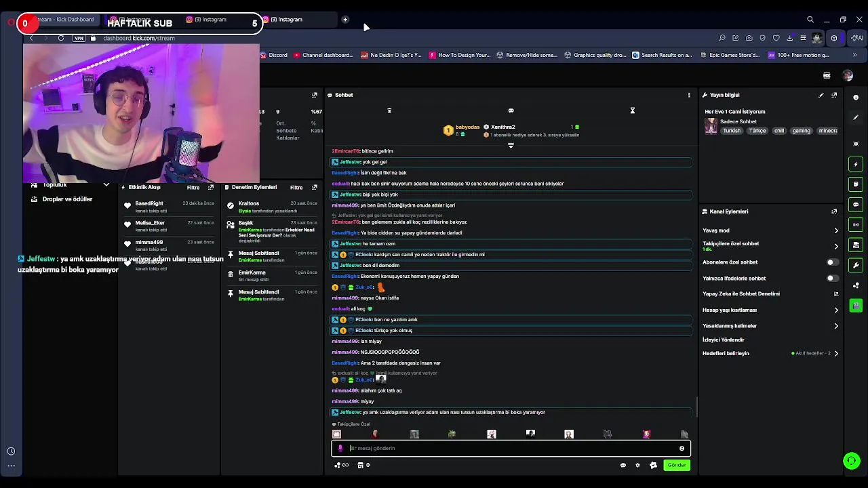The image size is (868, 488).
Task: Click the clock icon in left sidebar
Action: pyautogui.click(x=11, y=451)
